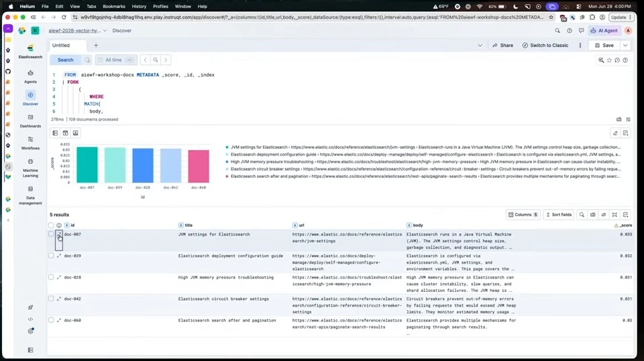The image size is (644, 361).
Task: Go to Elasticsearch home in sidebar
Action: coord(30,52)
